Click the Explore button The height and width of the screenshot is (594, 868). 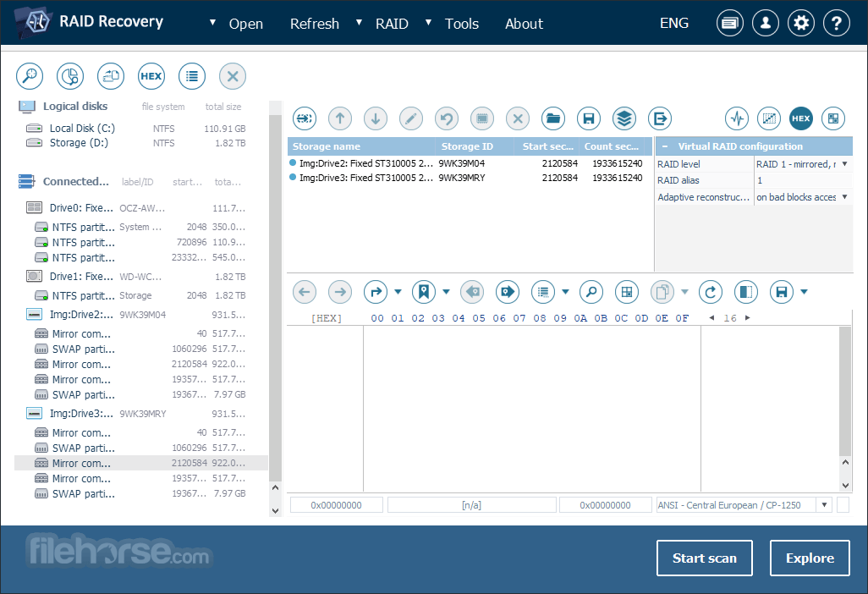[810, 558]
